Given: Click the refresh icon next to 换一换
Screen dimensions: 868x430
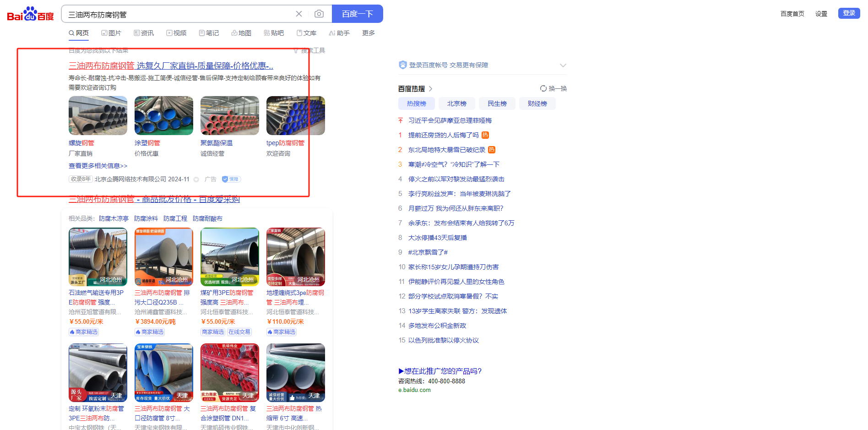Looking at the screenshot, I should pyautogui.click(x=543, y=88).
